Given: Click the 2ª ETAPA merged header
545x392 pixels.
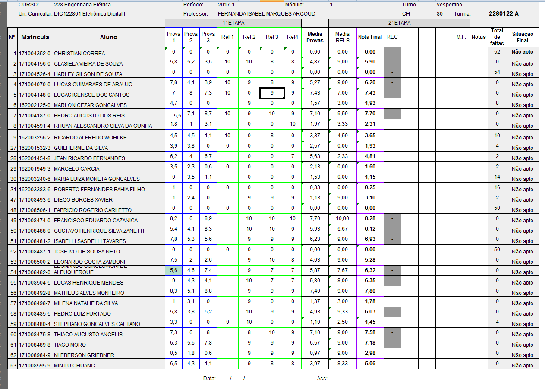Looking at the screenshot, I should [x=399, y=23].
